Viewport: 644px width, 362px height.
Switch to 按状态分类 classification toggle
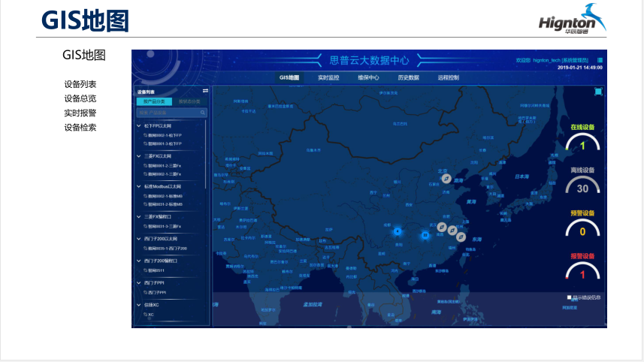tap(189, 101)
